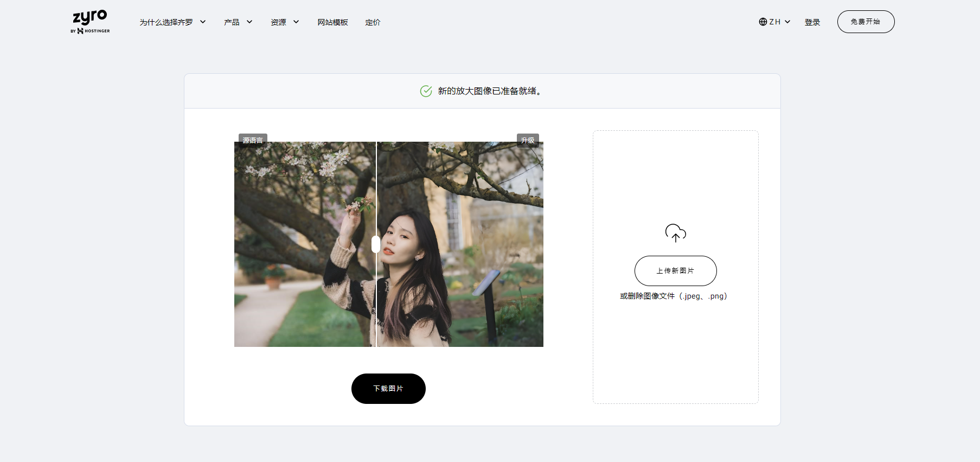Open the ZH language selector

pos(774,22)
